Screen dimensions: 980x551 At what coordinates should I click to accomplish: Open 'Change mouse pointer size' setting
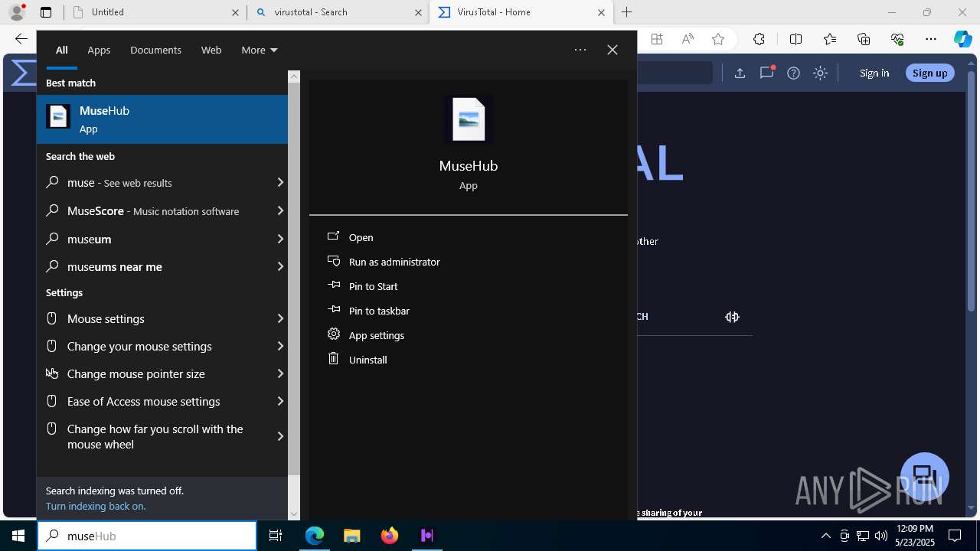coord(136,373)
